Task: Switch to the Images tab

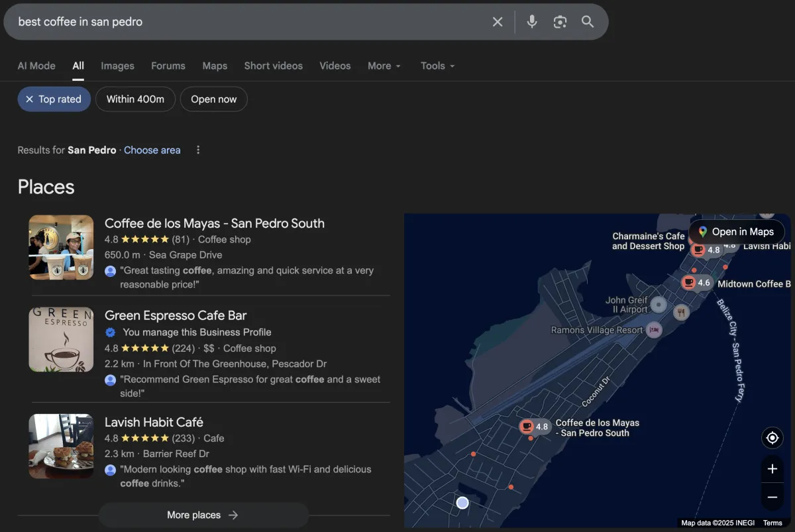Action: (x=117, y=66)
